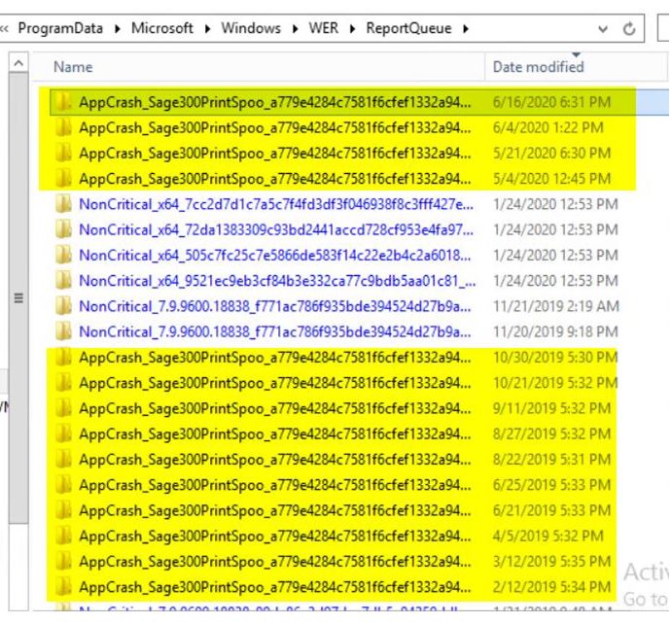
Task: Click date cell 8/27/2019 5:32 PM
Action: [x=551, y=433]
